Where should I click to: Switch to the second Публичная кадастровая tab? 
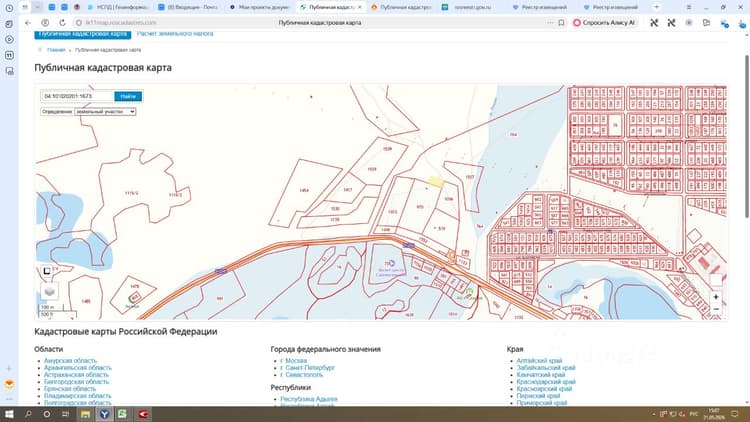(401, 7)
